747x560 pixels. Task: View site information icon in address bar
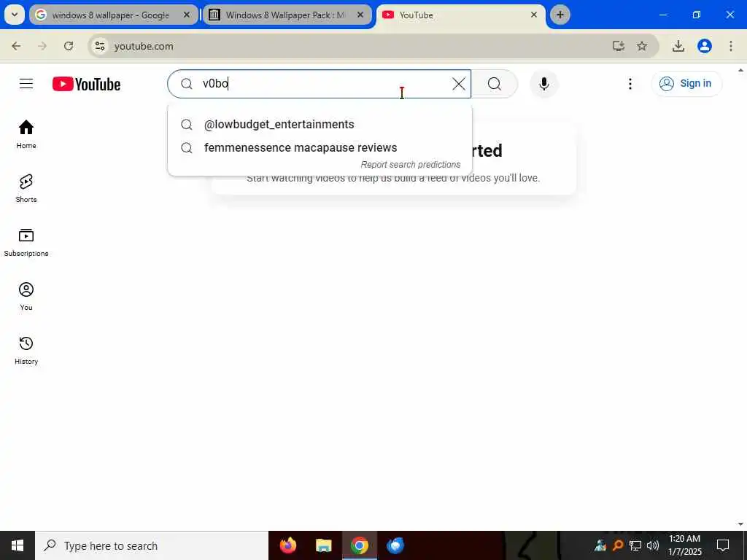(100, 46)
